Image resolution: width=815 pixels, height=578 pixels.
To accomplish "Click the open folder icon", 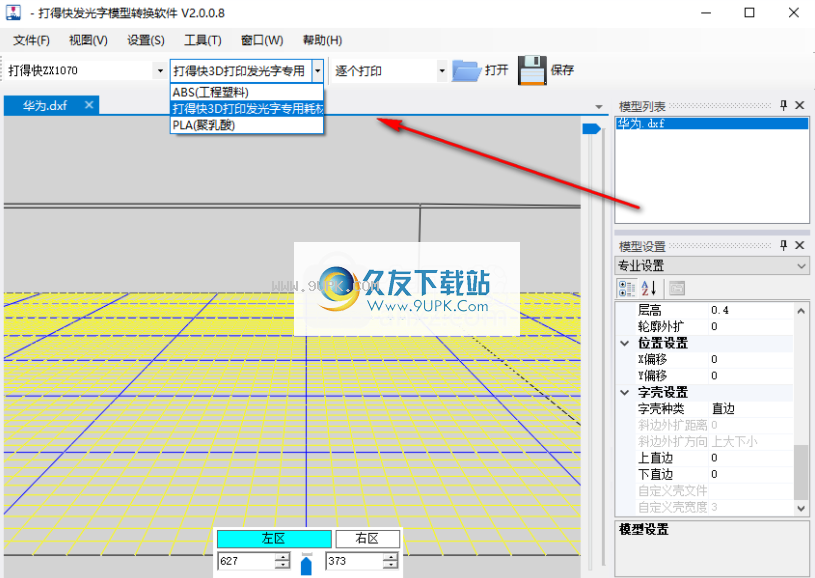I will [466, 71].
